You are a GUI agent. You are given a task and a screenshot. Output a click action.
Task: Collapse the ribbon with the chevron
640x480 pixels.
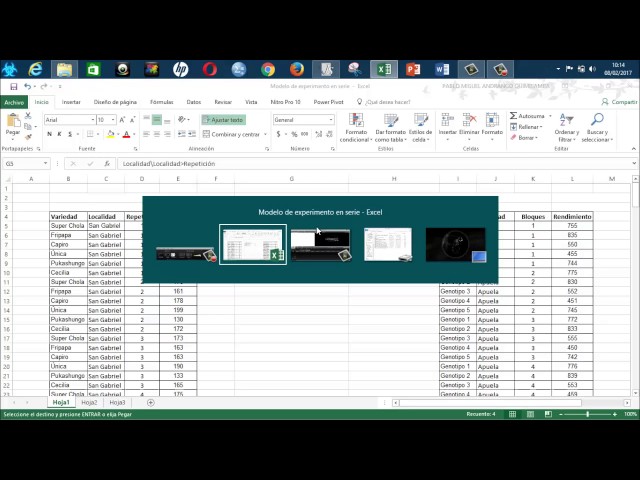click(633, 149)
